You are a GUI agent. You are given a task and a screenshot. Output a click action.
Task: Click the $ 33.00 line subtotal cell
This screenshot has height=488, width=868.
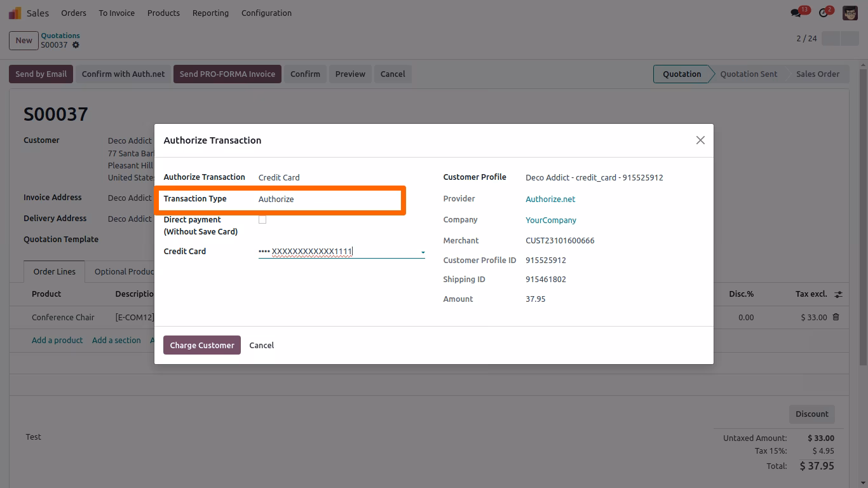[x=814, y=317]
